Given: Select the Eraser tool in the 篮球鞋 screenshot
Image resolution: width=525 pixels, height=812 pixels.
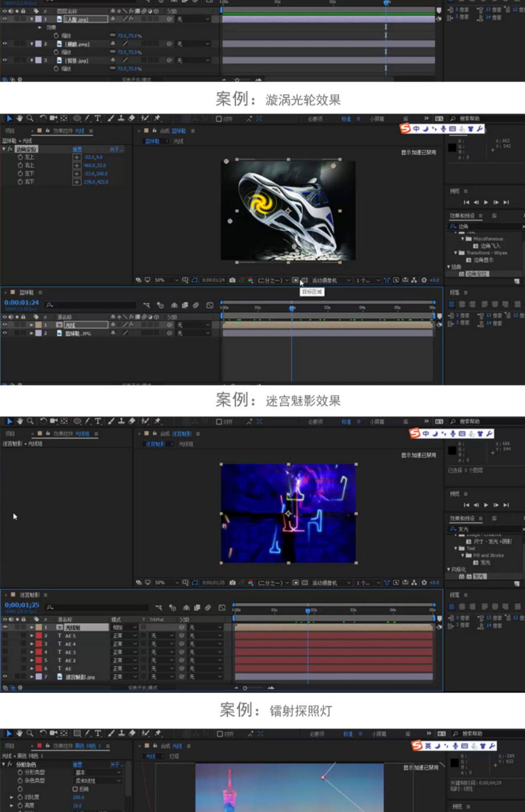Looking at the screenshot, I should (x=132, y=118).
